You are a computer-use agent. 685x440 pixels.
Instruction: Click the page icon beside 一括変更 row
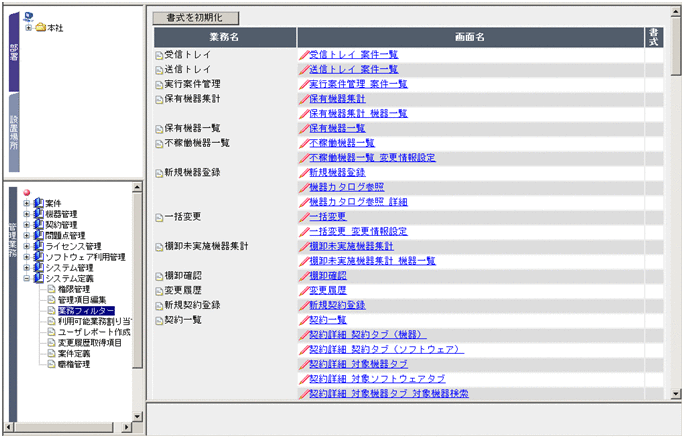tap(159, 218)
